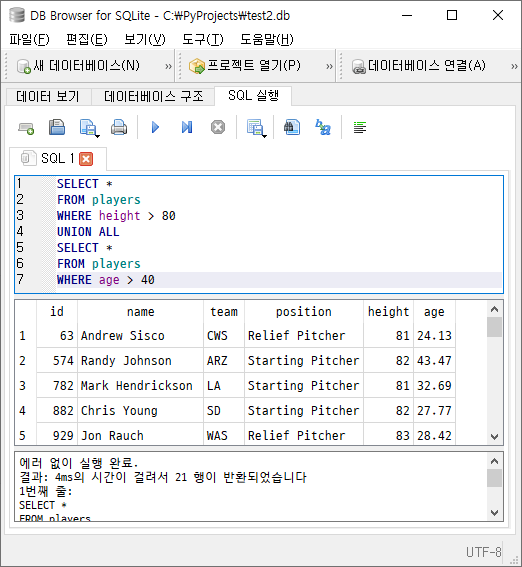Click the '에러 없이 실행 완료.' message line
The width and height of the screenshot is (522, 567).
tap(78, 463)
